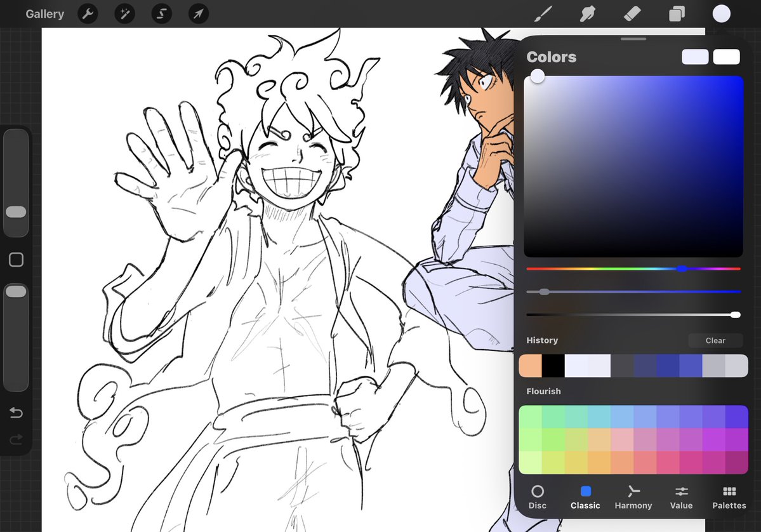Click the brush opacity slider handle
Viewport: 761px width, 532px height.
point(16,291)
